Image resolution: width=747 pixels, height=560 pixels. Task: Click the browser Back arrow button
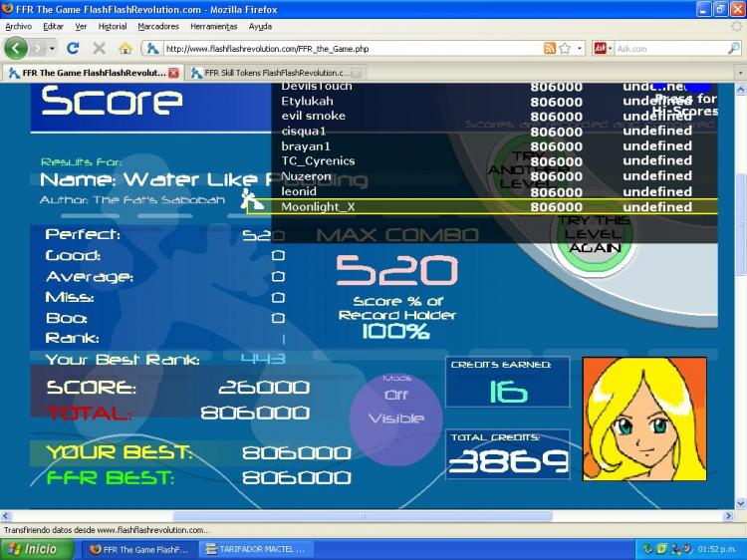[16, 48]
